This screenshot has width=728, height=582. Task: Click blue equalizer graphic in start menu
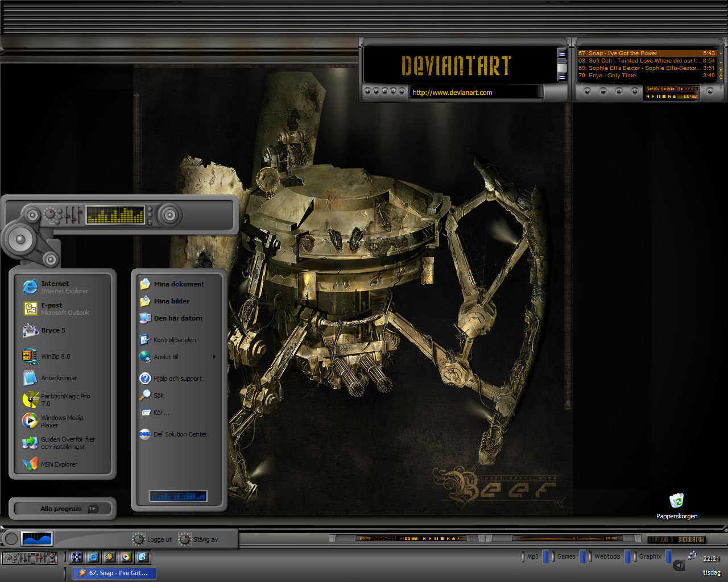click(x=178, y=496)
